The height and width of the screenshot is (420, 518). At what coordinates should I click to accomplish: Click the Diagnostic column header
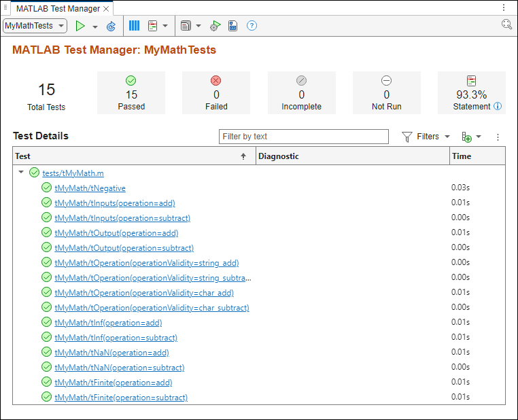pyautogui.click(x=353, y=156)
